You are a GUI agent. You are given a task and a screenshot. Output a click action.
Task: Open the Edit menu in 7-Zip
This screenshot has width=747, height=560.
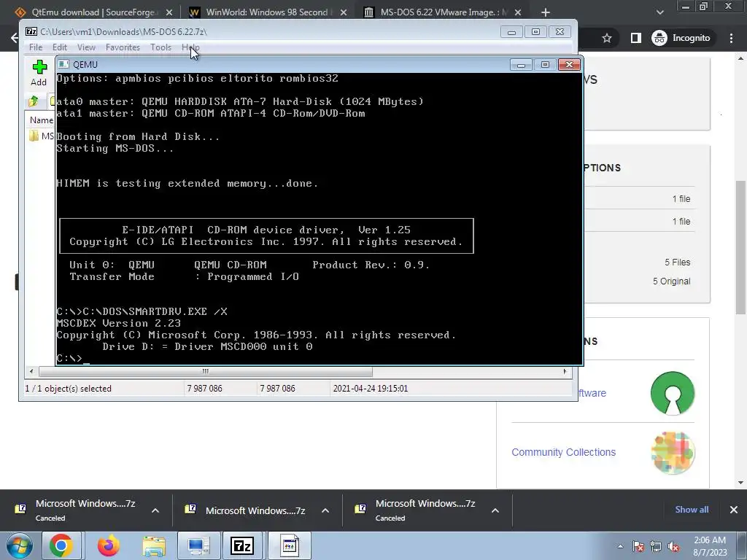tap(60, 47)
